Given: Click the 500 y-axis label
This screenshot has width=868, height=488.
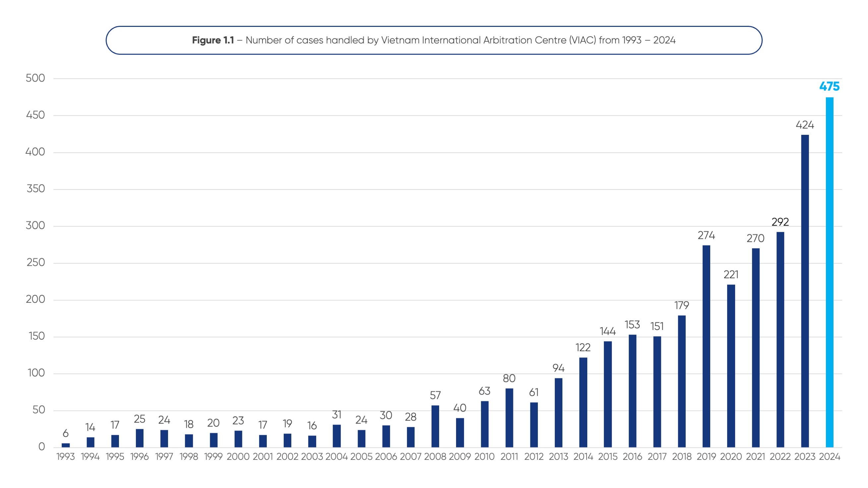Looking at the screenshot, I should point(35,78).
